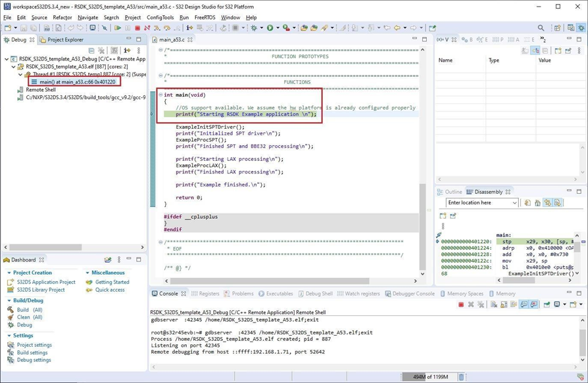Collapse the Project Creation section
Viewport: 588px width, 383px height.
point(9,273)
